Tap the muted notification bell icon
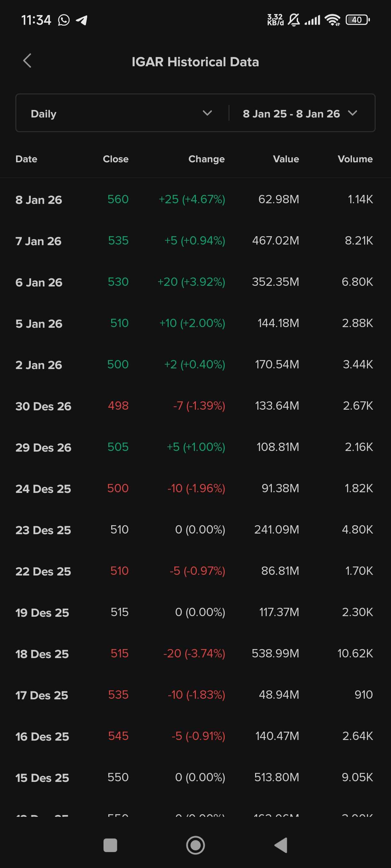 click(294, 20)
